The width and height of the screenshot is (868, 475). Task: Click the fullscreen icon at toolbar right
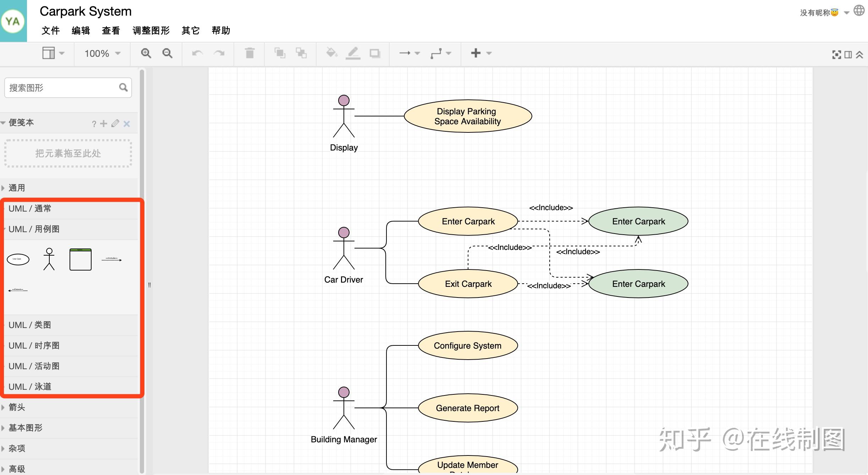[836, 54]
